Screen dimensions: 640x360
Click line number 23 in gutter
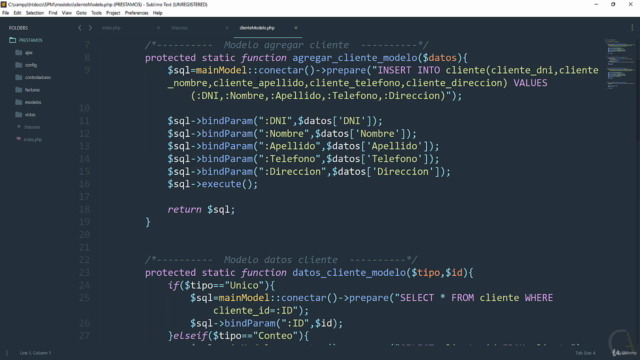(x=84, y=273)
